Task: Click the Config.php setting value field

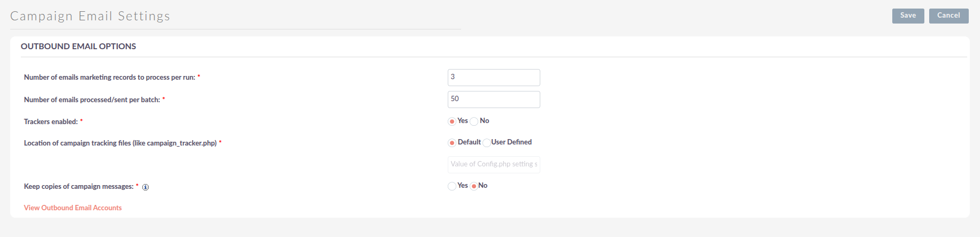Action: coord(493,164)
